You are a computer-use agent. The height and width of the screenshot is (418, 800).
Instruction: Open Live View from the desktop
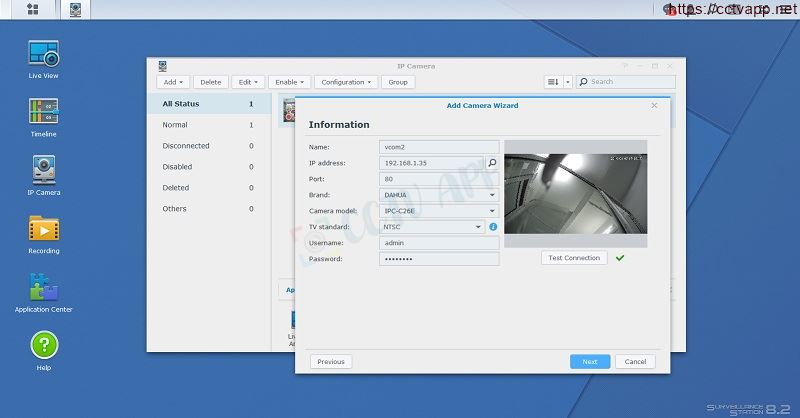tap(43, 55)
